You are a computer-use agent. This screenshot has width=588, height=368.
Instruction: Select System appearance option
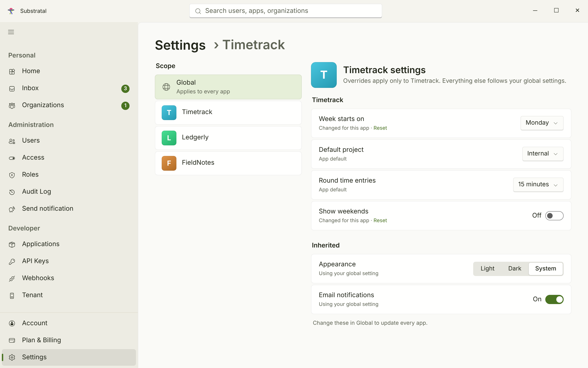(546, 268)
